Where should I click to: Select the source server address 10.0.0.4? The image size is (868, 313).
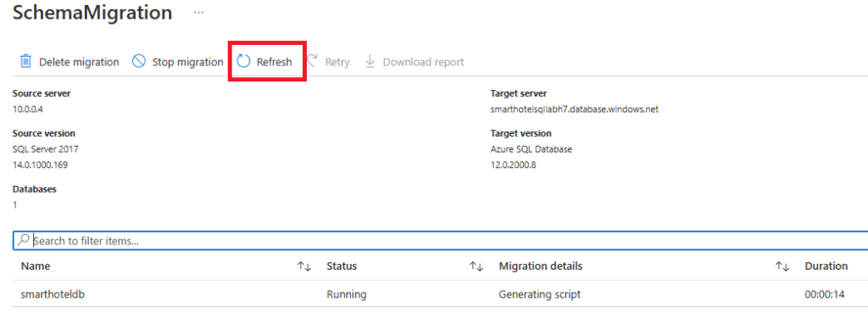28,109
